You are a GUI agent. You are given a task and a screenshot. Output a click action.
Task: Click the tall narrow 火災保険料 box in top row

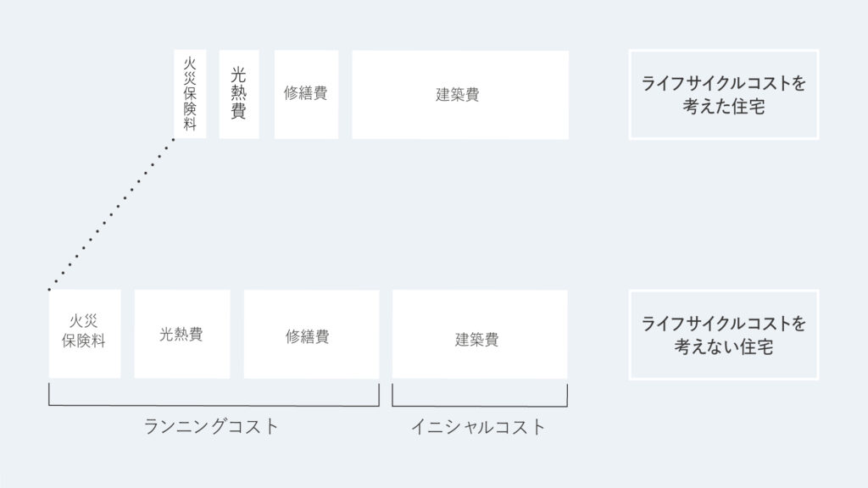[190, 93]
